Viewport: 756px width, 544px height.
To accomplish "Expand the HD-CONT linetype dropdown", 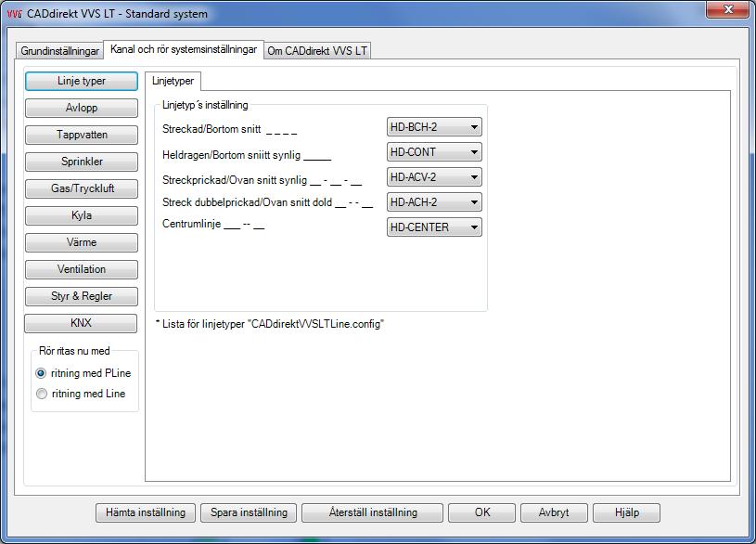I will coord(434,152).
